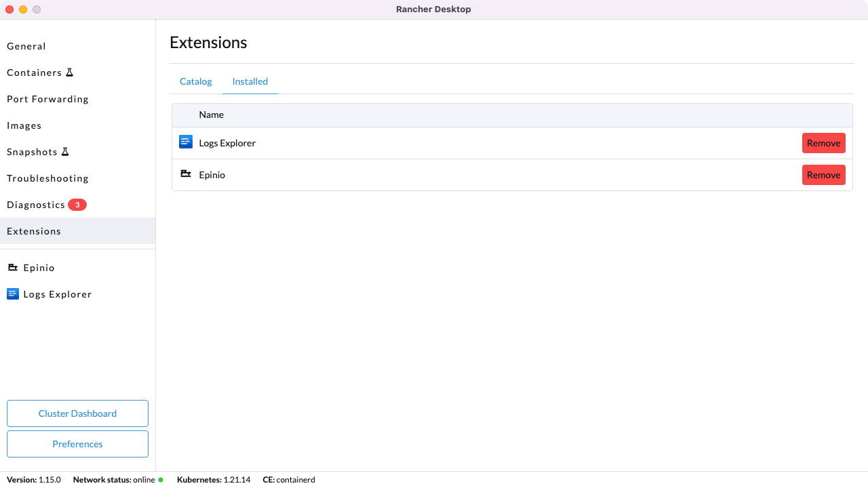The image size is (868, 488).
Task: Select the Installed tab
Action: [x=250, y=81]
